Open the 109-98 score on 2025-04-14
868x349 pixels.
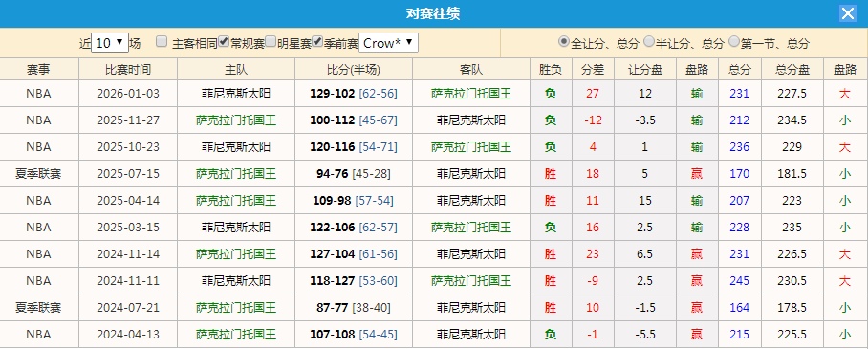(332, 201)
